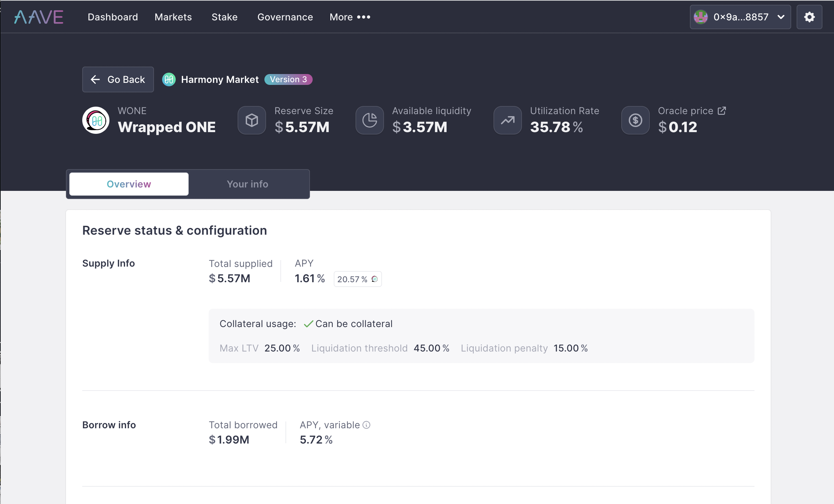Click the Go Back button
This screenshot has width=834, height=504.
[118, 79]
